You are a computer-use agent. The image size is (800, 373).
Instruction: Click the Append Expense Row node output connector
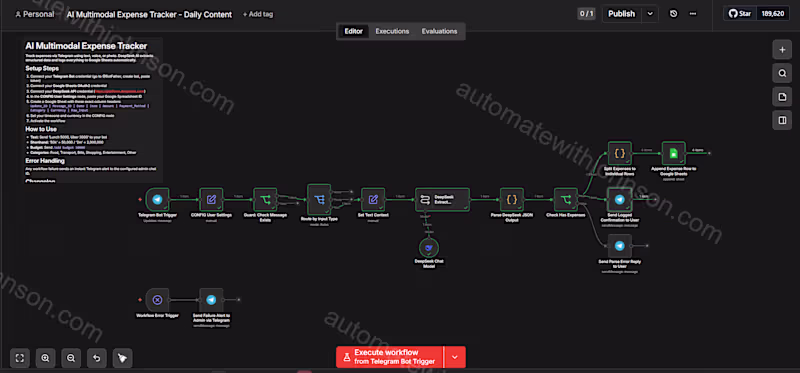[x=709, y=153]
